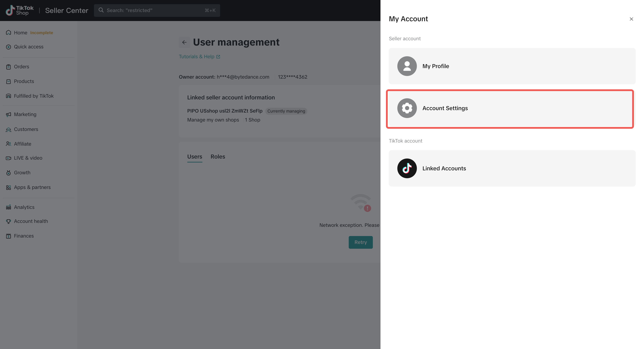Open the Linked Accounts card

(512, 168)
